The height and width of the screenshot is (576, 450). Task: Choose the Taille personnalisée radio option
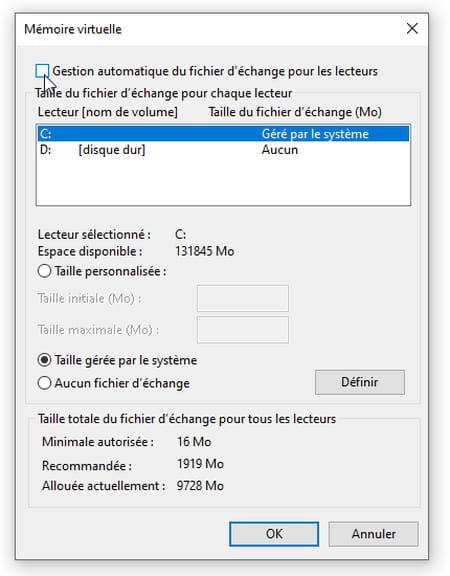(x=44, y=271)
